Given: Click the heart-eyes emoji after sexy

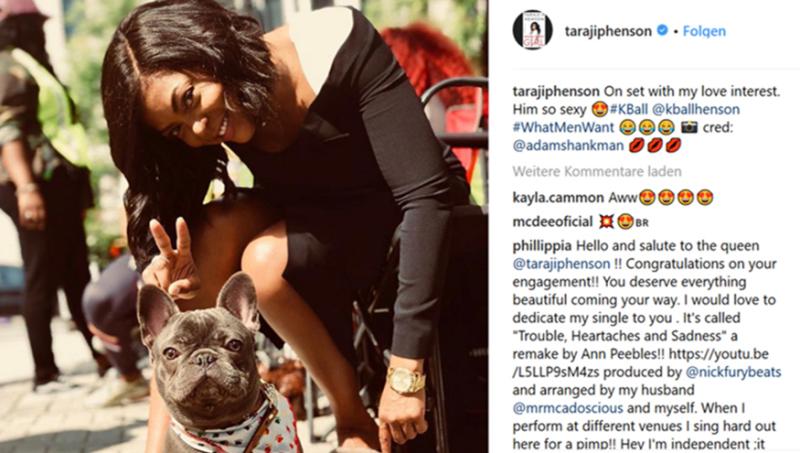Looking at the screenshot, I should [600, 109].
